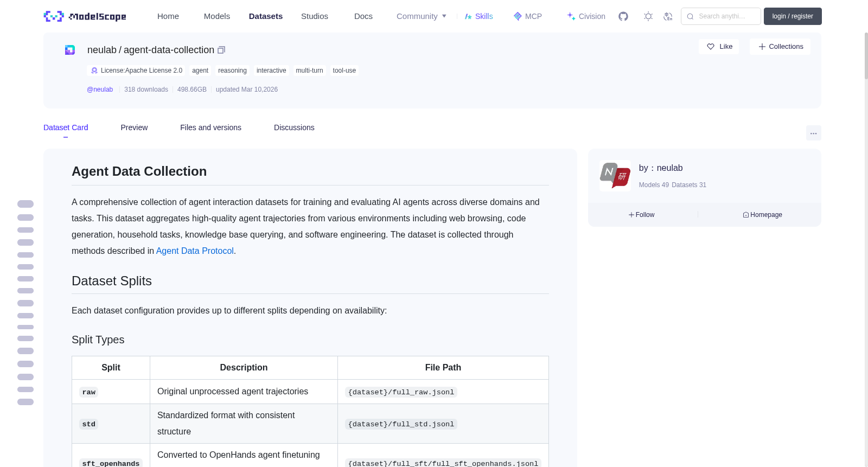Click the 'agent' tag

[200, 71]
